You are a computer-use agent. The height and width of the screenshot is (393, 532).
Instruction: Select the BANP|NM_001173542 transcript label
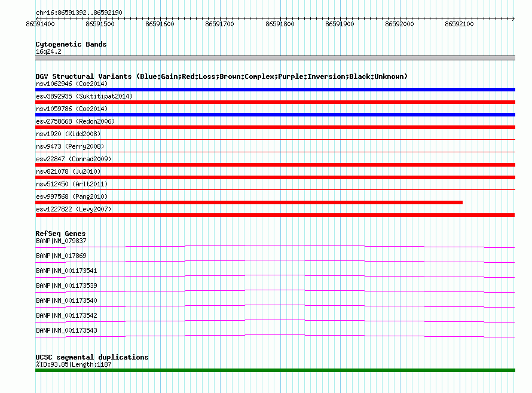click(x=66, y=315)
